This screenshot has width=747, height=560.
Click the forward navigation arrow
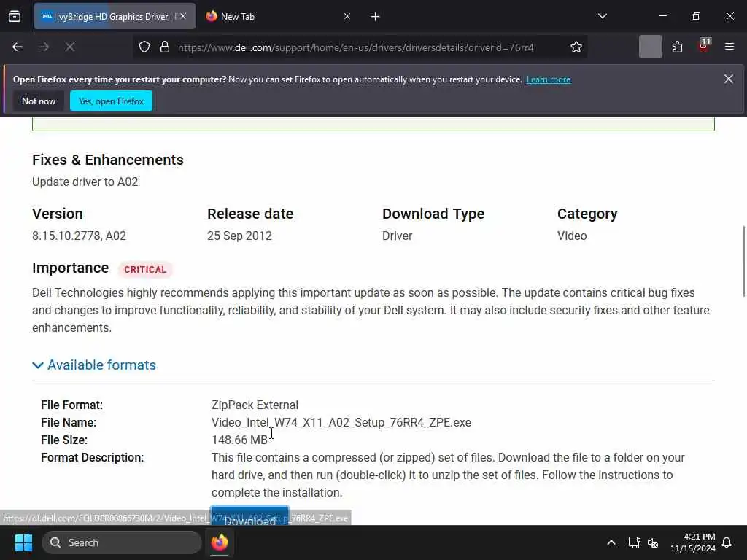pyautogui.click(x=44, y=47)
